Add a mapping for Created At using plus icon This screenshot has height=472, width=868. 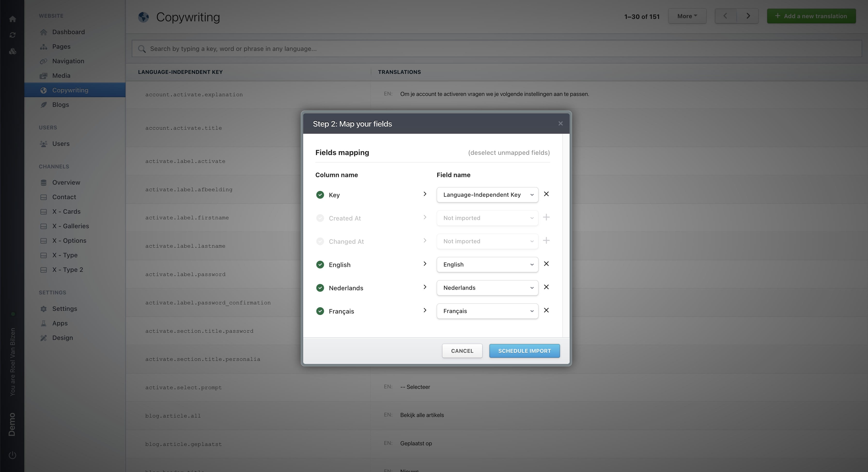pos(546,217)
